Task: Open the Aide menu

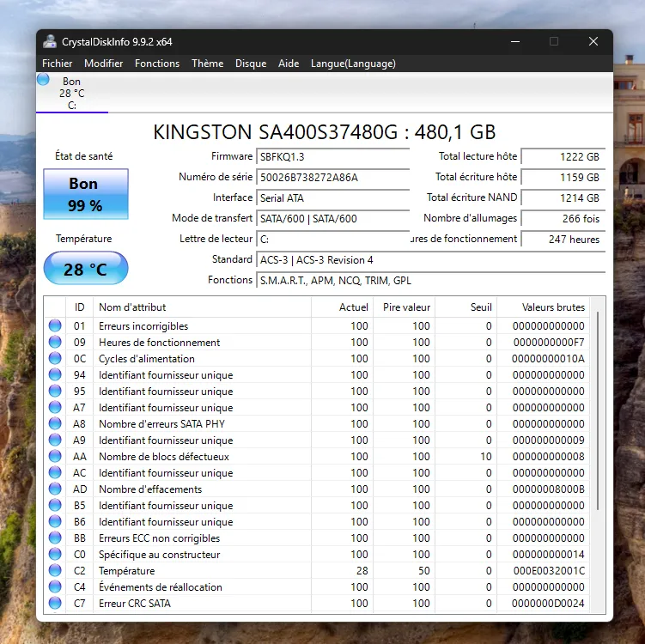Action: pyautogui.click(x=289, y=64)
